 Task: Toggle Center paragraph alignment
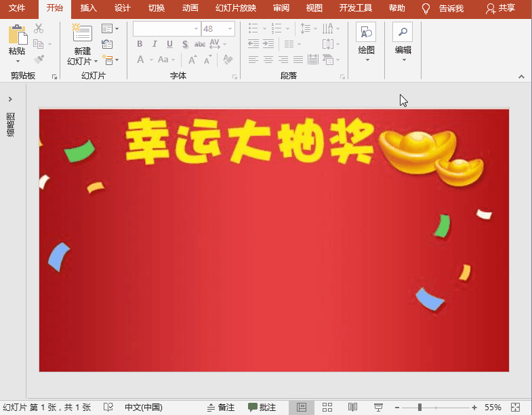click(x=268, y=60)
